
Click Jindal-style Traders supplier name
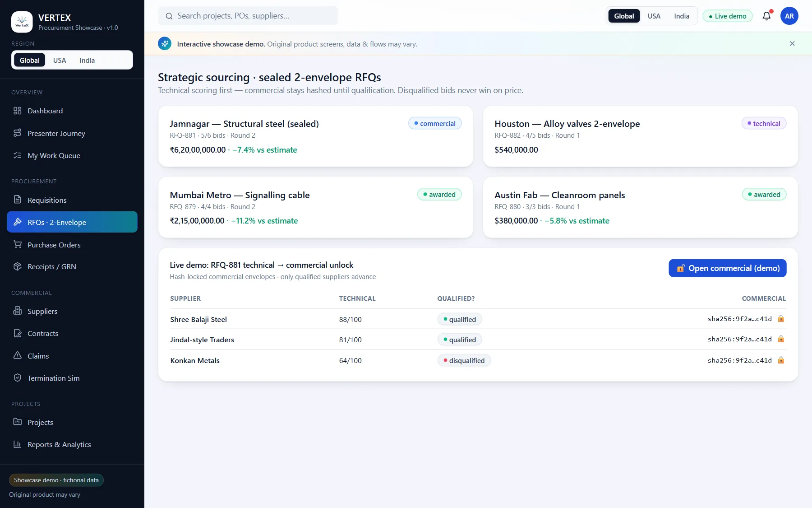(202, 340)
